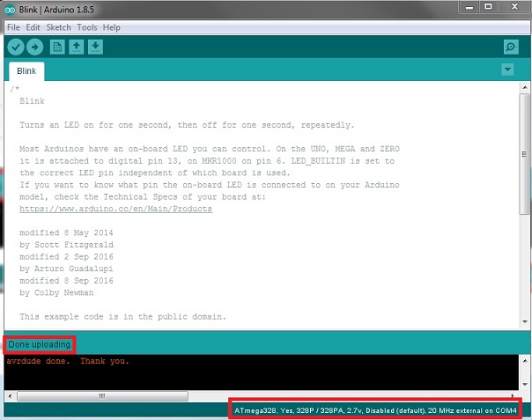Viewport: 532px width, 420px height.
Task: Click the Upload arrow button
Action: point(35,47)
